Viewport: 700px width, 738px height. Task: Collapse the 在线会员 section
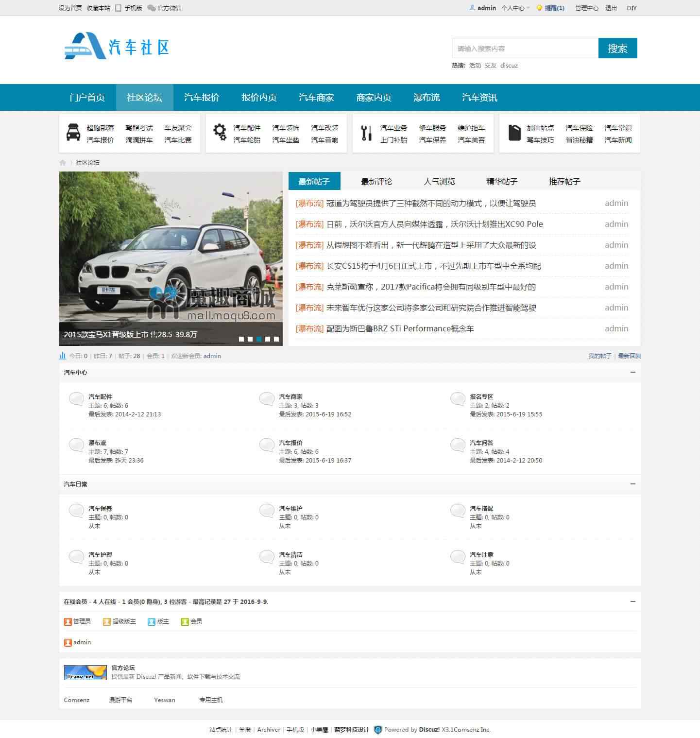(x=632, y=601)
